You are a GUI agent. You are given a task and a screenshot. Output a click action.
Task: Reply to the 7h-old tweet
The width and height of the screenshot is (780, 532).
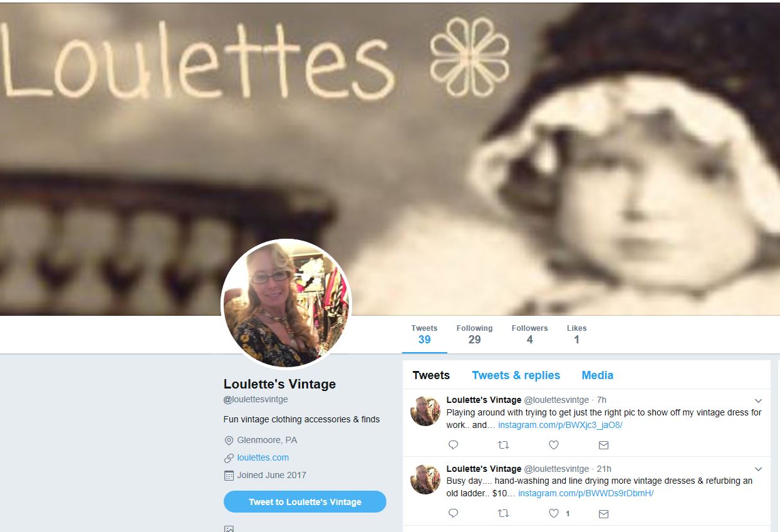[x=454, y=445]
